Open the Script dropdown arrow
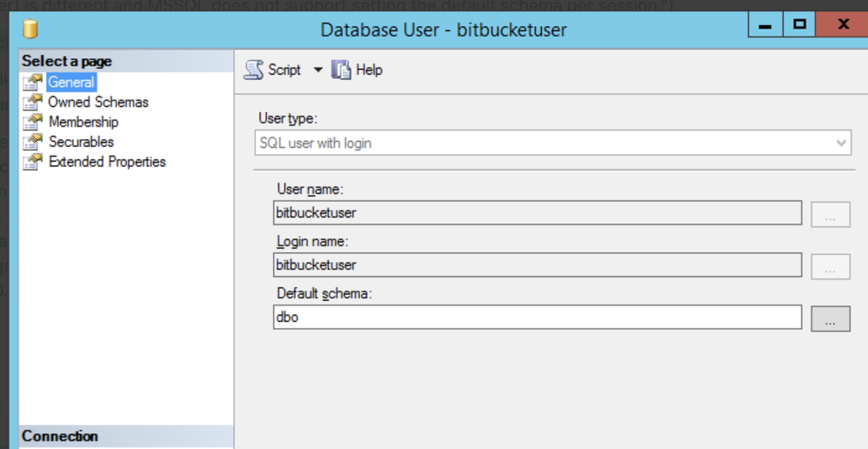Screen dimensions: 868x449 317,70
